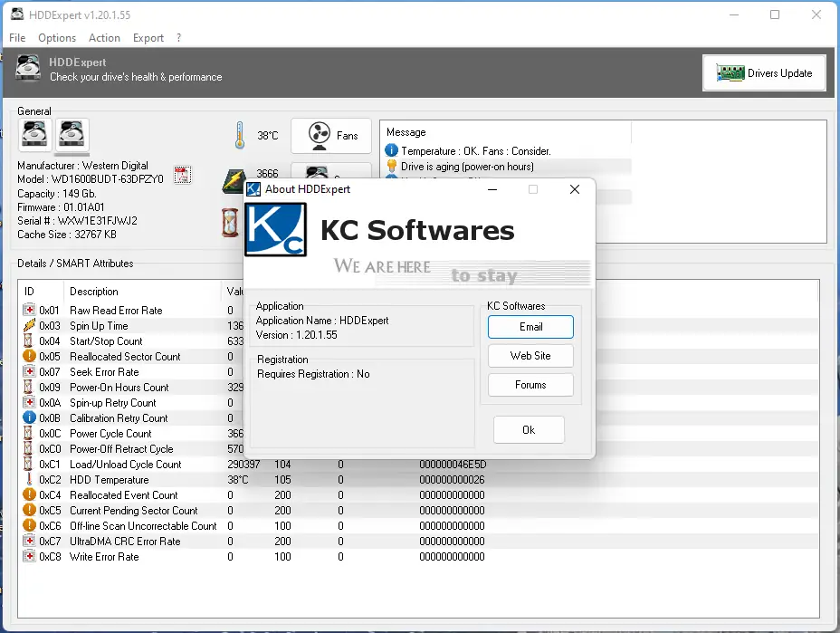This screenshot has height=633, width=840.
Task: Click the hourglass icon for Power-On Hours Count
Action: pos(28,387)
